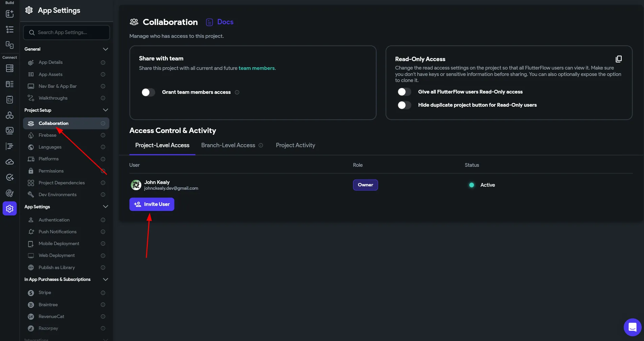Screen dimensions: 644x341
Task: Open the Tests check icon in the left rail
Action: click(10, 177)
